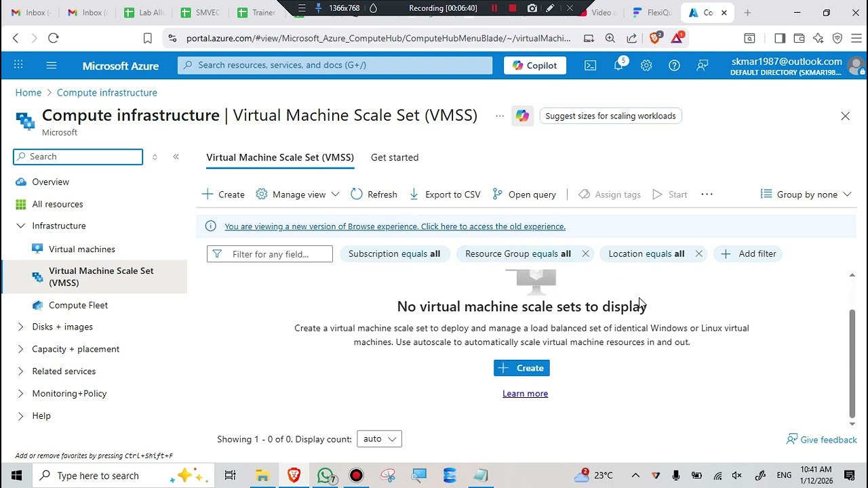The image size is (868, 488).
Task: Remove the Resource Group filter
Action: tap(585, 253)
